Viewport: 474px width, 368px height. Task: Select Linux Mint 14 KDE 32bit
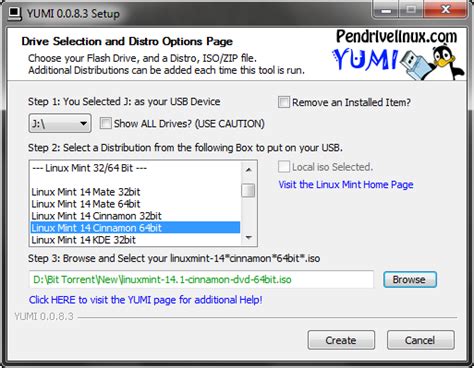point(135,240)
